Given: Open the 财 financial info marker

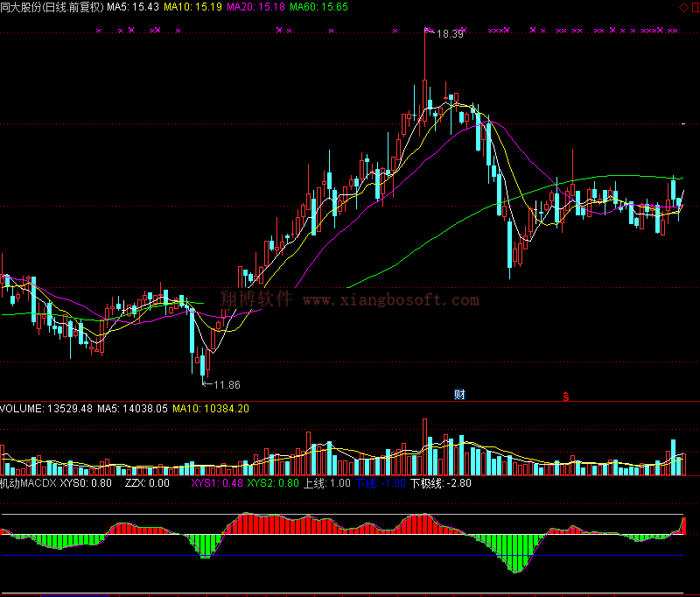Looking at the screenshot, I should (459, 394).
